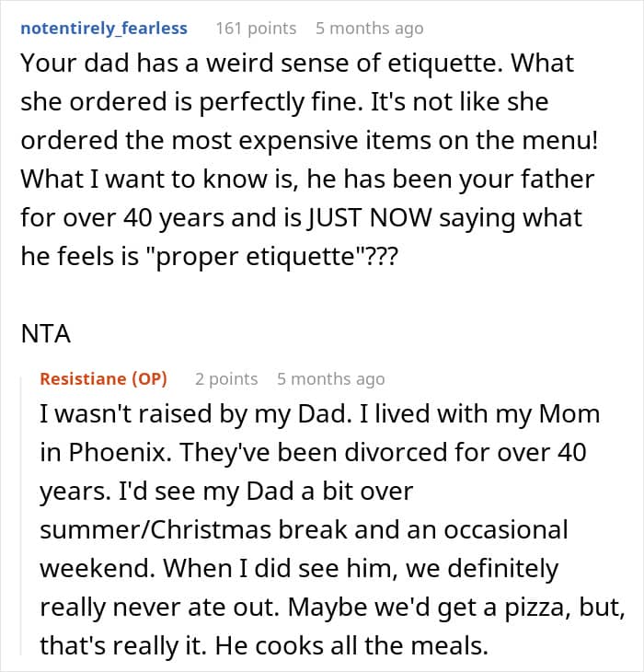Open the top comment's 5 months ago timestamp
644x672 pixels.
point(370,29)
